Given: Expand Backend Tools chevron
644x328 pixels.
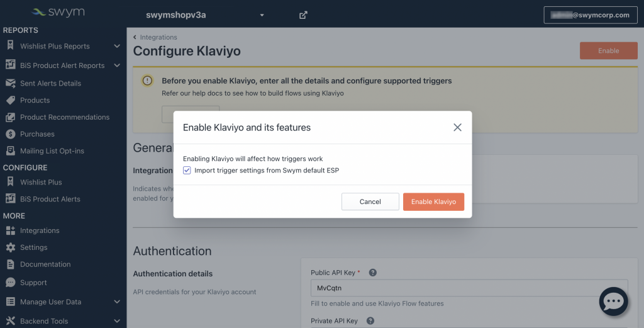Looking at the screenshot, I should [117, 321].
